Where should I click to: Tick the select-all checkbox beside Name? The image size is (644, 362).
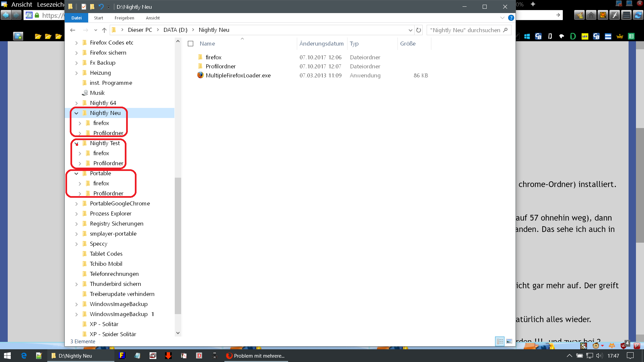point(191,44)
